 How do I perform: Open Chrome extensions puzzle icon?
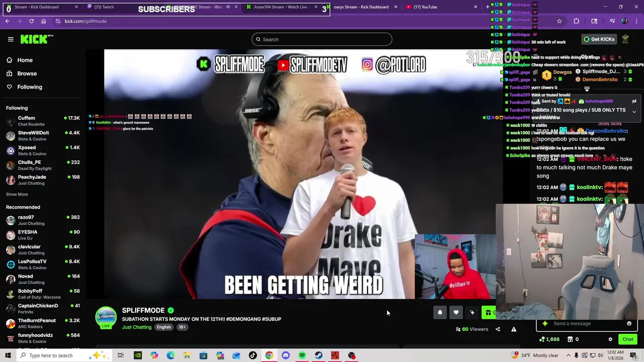(577, 21)
